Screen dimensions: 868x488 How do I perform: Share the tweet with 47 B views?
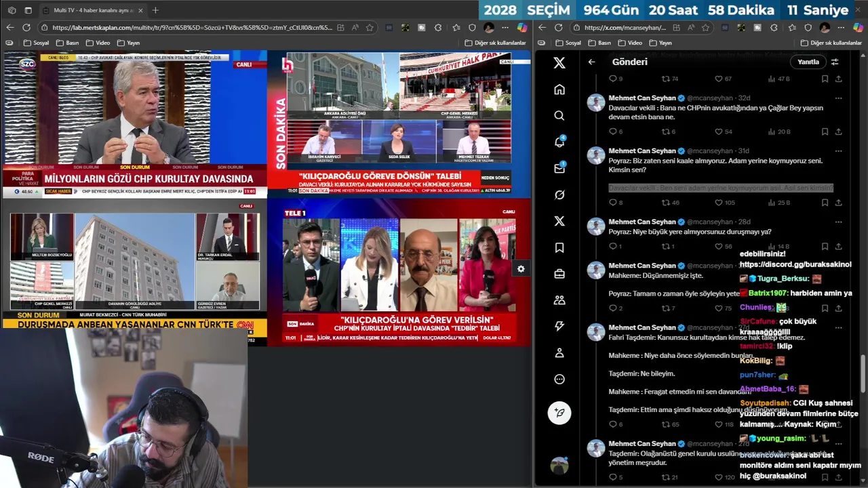(x=839, y=79)
